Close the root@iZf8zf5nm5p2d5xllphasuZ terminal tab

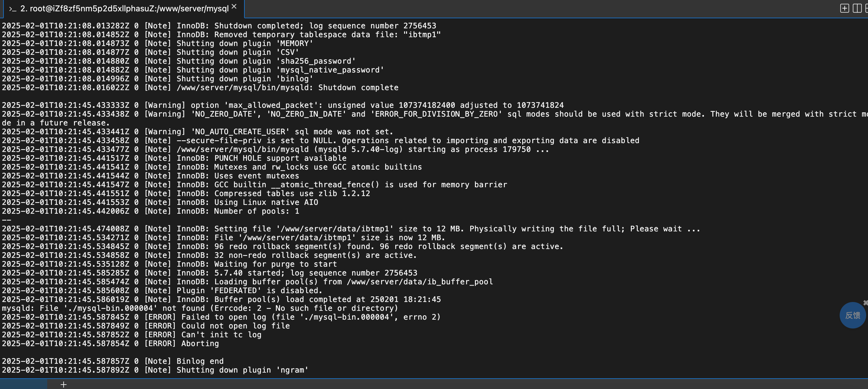click(234, 6)
